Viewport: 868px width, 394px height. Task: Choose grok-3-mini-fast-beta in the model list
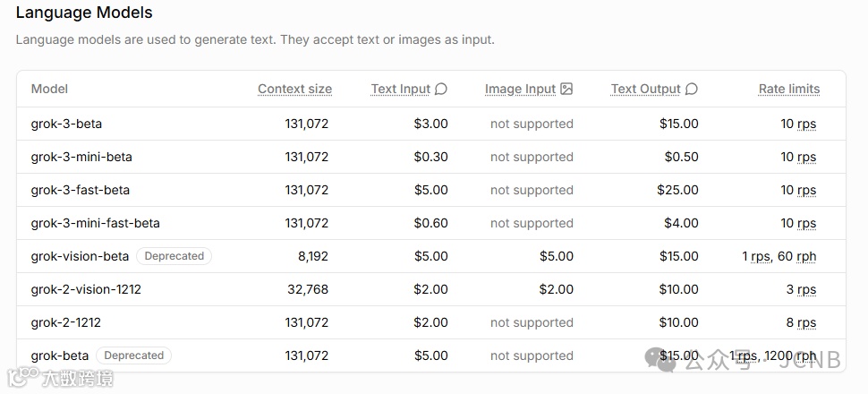95,223
